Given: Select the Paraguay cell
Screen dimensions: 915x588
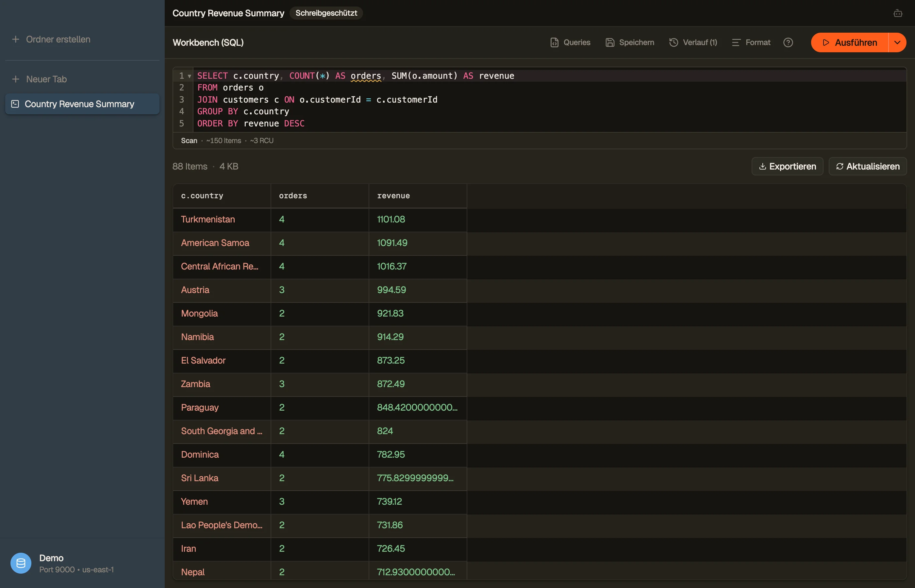Looking at the screenshot, I should click(222, 408).
